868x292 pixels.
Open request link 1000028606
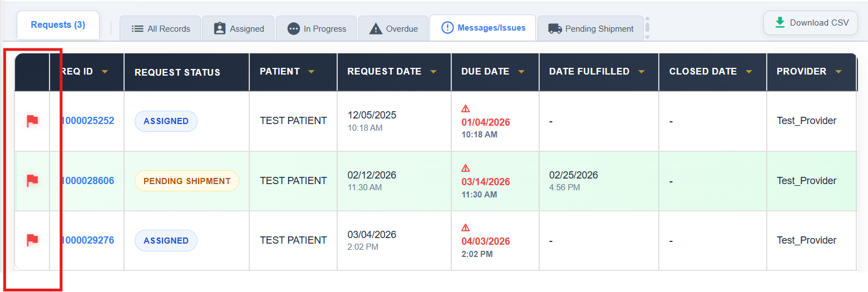pos(88,181)
